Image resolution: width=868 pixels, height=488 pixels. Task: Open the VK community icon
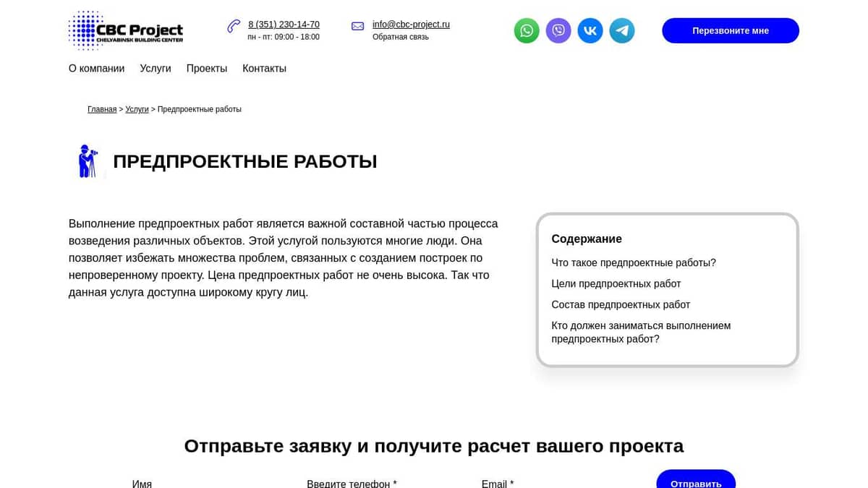click(x=590, y=30)
